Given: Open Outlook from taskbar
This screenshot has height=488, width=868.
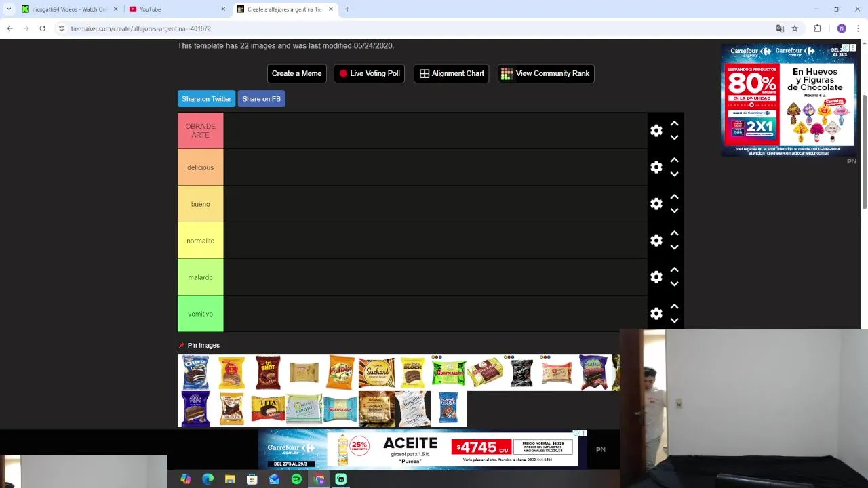Looking at the screenshot, I should [x=274, y=479].
